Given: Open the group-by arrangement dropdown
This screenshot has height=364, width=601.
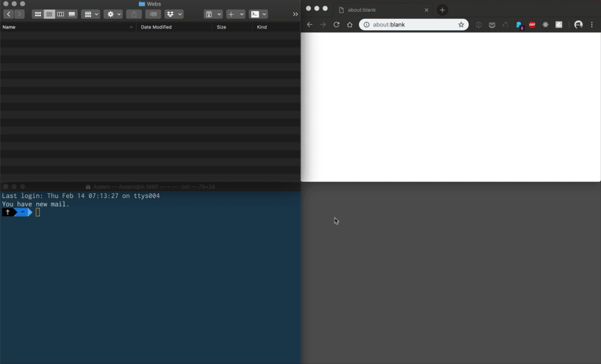Looking at the screenshot, I should pos(90,14).
